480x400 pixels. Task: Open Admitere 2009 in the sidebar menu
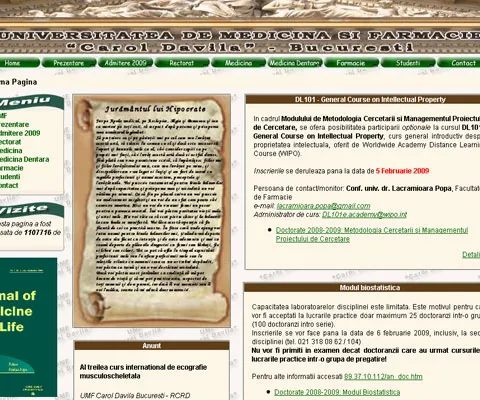click(x=20, y=133)
